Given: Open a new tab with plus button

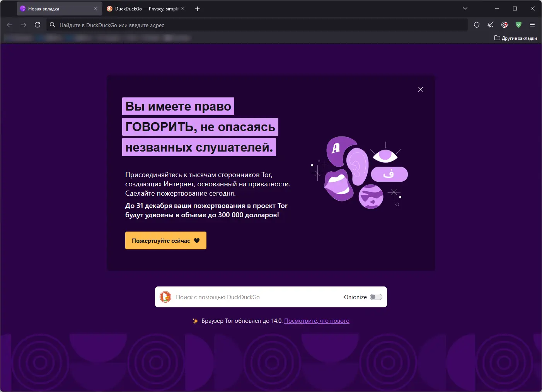Looking at the screenshot, I should 198,9.
